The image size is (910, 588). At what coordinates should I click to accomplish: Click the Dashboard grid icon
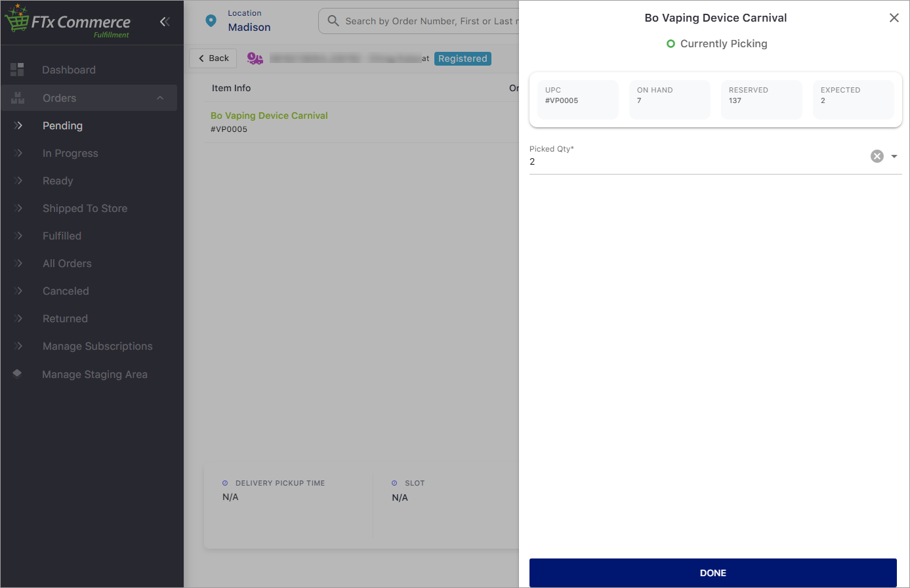[x=18, y=70]
